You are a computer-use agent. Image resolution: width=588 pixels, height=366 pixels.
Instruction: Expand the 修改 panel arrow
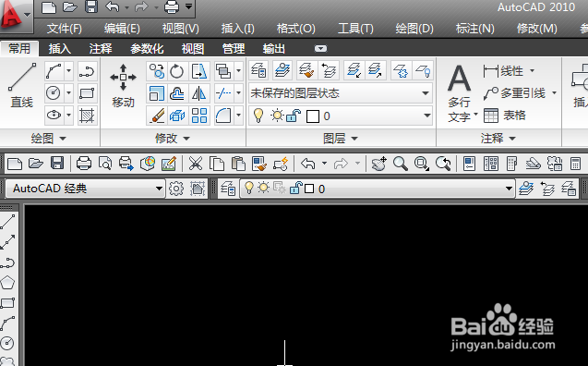[x=186, y=139]
